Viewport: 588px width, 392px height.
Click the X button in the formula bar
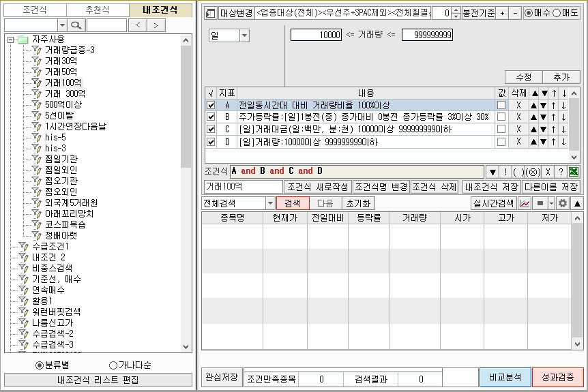pos(548,172)
